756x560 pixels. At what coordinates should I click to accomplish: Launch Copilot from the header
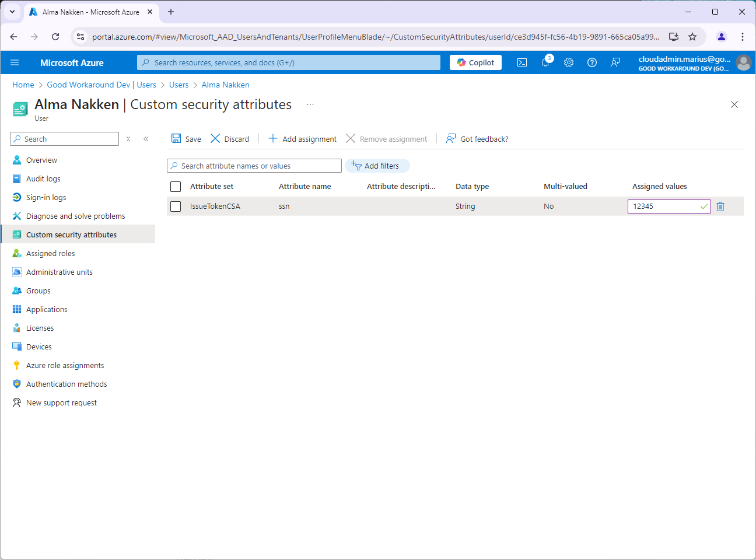click(x=475, y=62)
